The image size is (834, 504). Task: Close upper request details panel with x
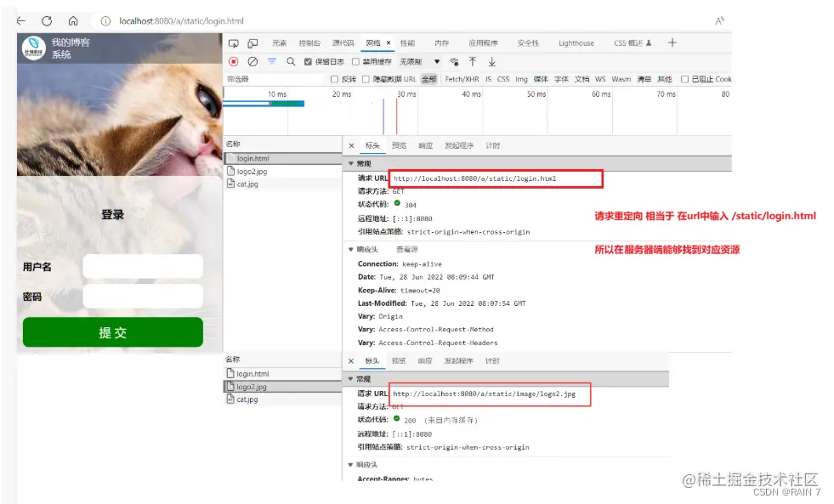pyautogui.click(x=351, y=145)
